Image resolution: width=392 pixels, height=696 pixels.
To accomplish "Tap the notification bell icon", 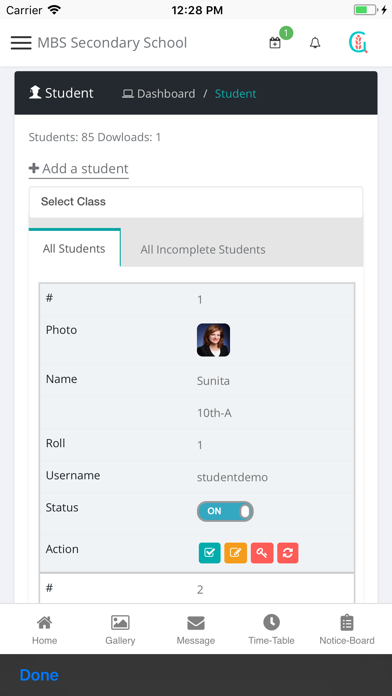I will point(315,43).
